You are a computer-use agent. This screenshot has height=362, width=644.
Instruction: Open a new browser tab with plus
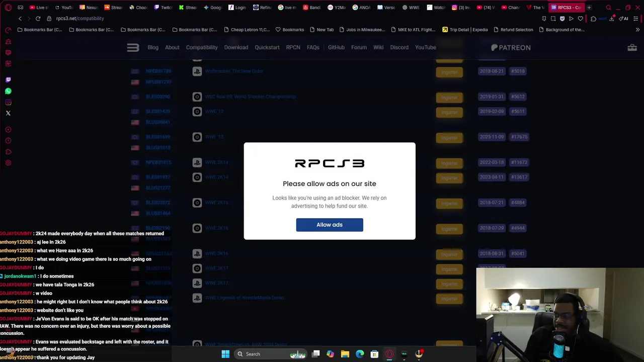pos(589,8)
